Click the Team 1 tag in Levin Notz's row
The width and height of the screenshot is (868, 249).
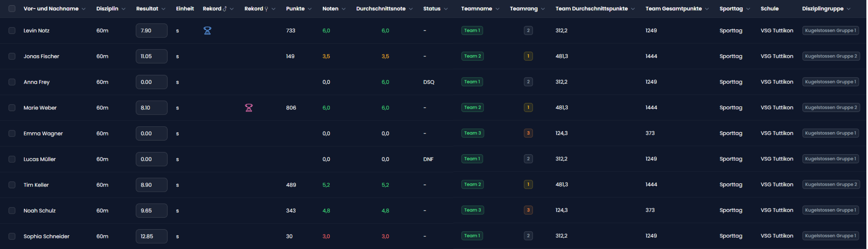click(x=472, y=31)
